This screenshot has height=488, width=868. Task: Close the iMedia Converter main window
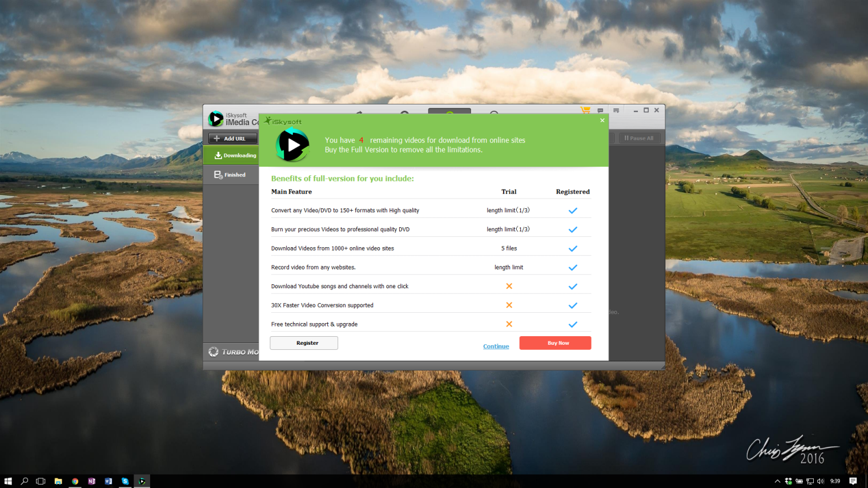pyautogui.click(x=657, y=110)
